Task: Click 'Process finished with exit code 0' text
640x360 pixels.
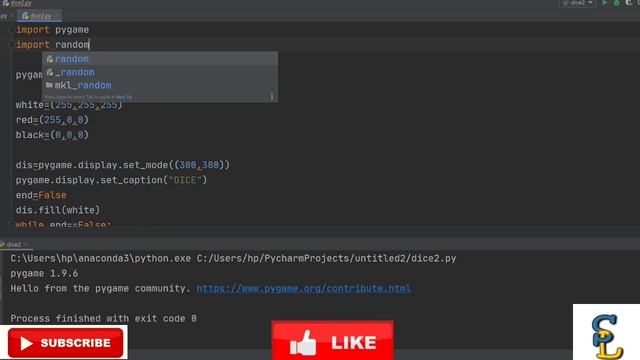Action: (x=103, y=318)
